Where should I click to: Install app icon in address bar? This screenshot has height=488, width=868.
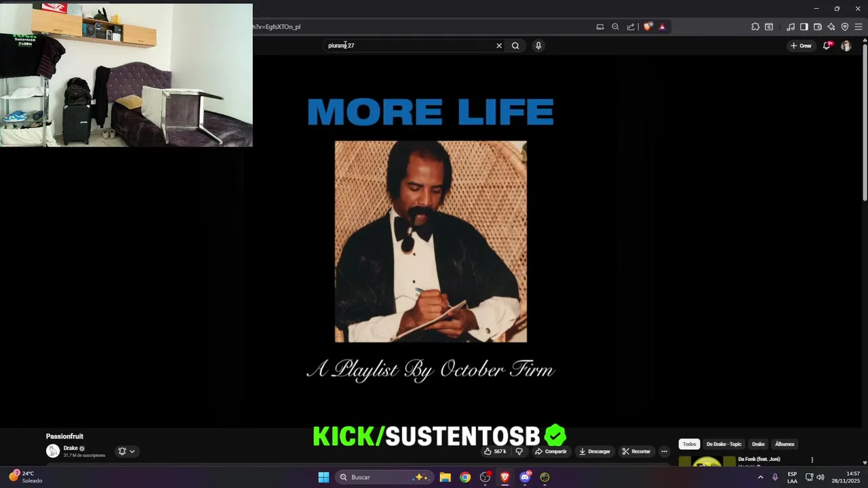[x=600, y=27]
